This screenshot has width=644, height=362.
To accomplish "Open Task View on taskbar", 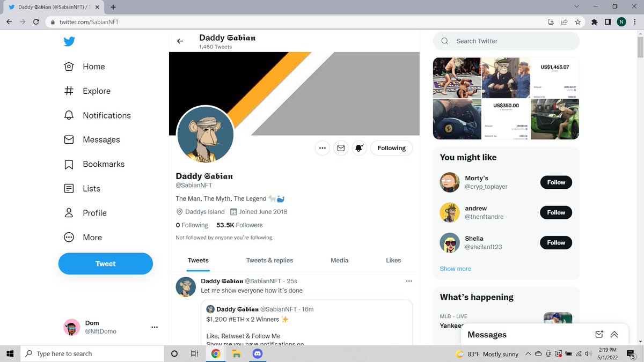I will point(194,353).
